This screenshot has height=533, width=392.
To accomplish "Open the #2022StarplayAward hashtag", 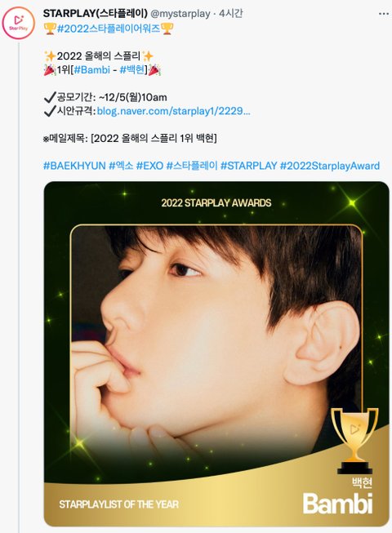I will [329, 166].
